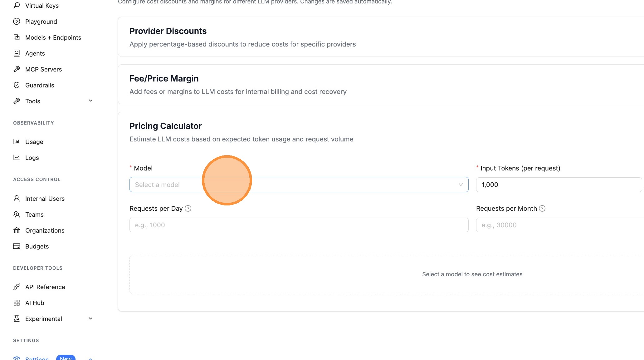The width and height of the screenshot is (644, 360).
Task: Expand the Tools sidebar section
Action: point(90,100)
